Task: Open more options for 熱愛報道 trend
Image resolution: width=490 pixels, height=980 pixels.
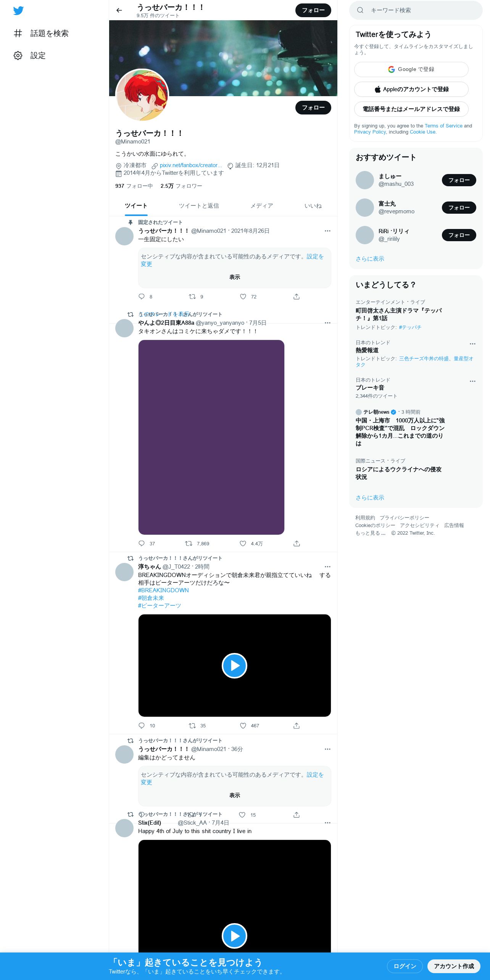Action: pos(472,344)
